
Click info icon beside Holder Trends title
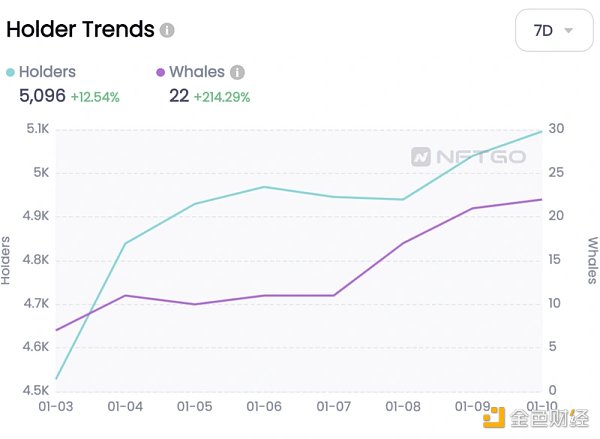167,30
